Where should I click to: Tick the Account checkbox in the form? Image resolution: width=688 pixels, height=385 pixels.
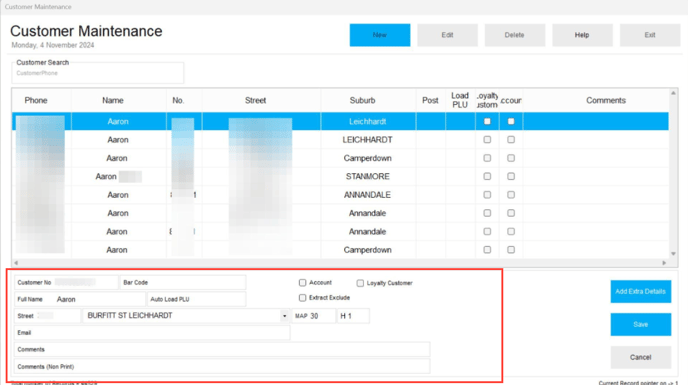pyautogui.click(x=302, y=283)
